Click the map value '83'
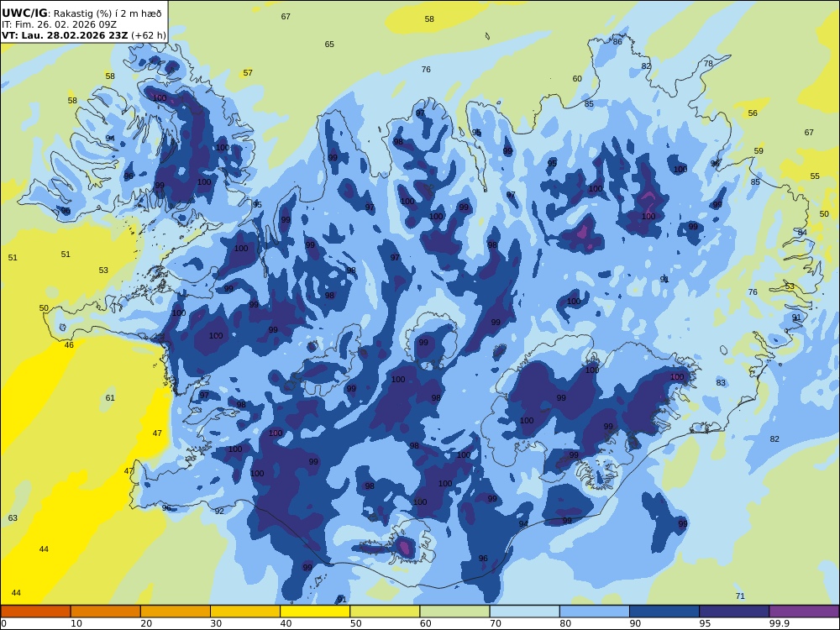The width and height of the screenshot is (840, 630). pos(721,382)
